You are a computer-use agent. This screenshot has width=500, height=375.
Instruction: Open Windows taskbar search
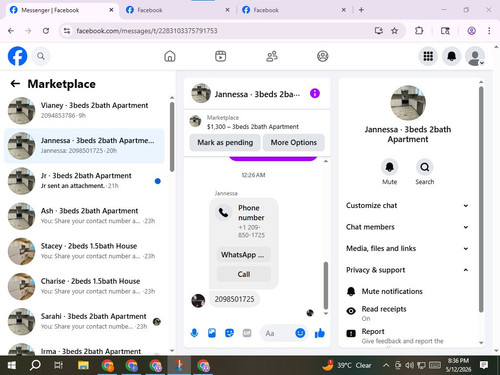(x=35, y=365)
